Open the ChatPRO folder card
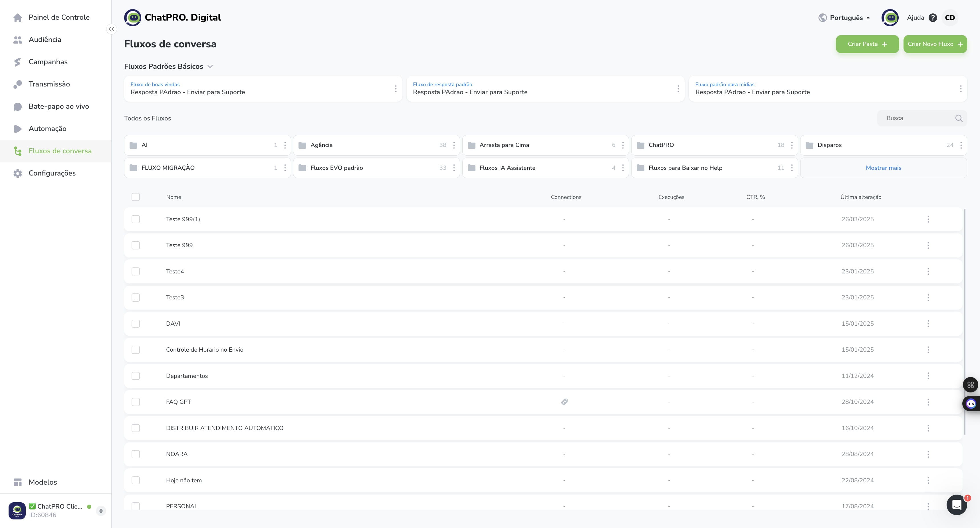 coord(714,145)
